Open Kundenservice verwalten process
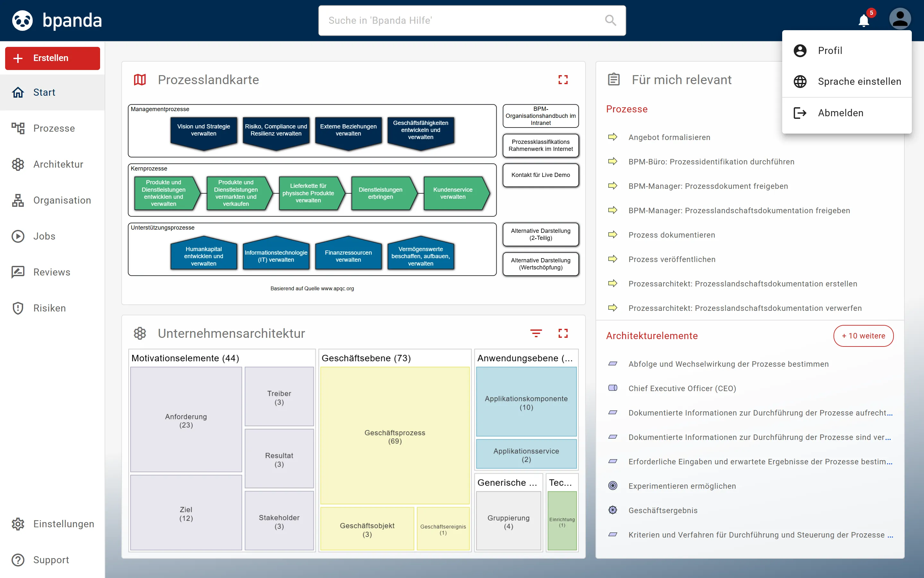The image size is (924, 578). pyautogui.click(x=456, y=193)
